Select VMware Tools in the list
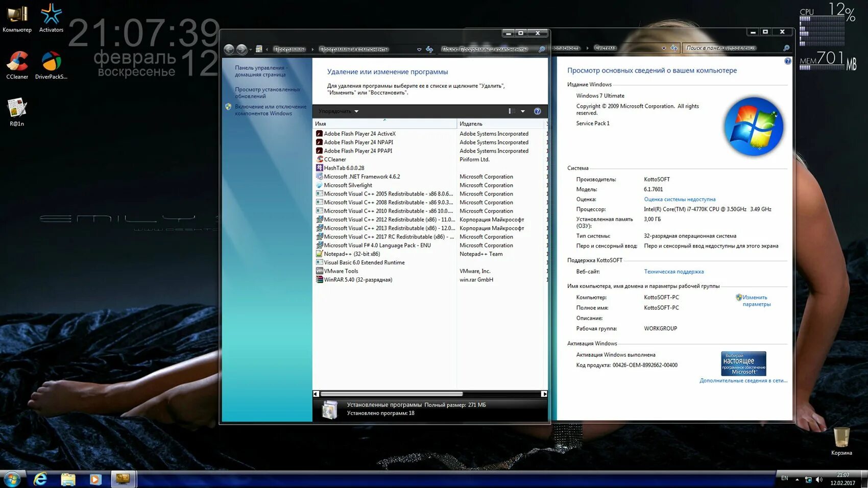868x488 pixels. (x=429, y=271)
